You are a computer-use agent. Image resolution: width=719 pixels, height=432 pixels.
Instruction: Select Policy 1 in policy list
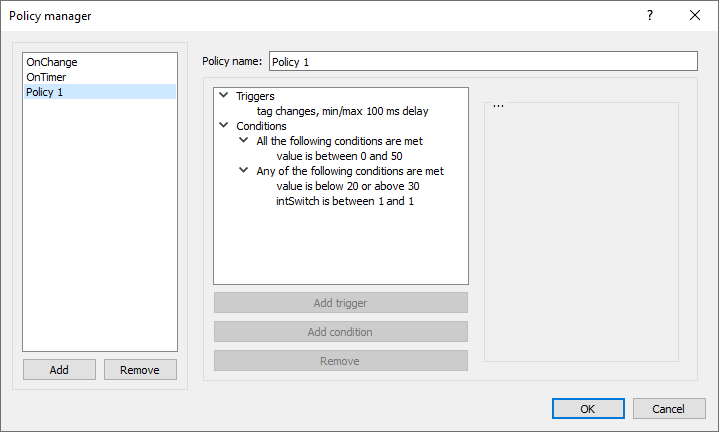pos(46,92)
